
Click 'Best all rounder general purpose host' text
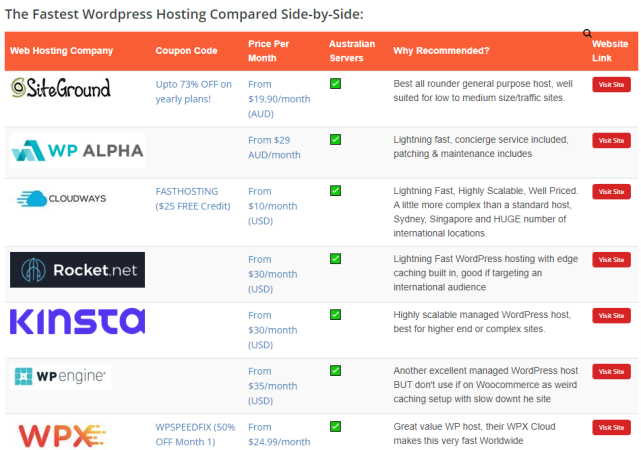pyautogui.click(x=482, y=91)
